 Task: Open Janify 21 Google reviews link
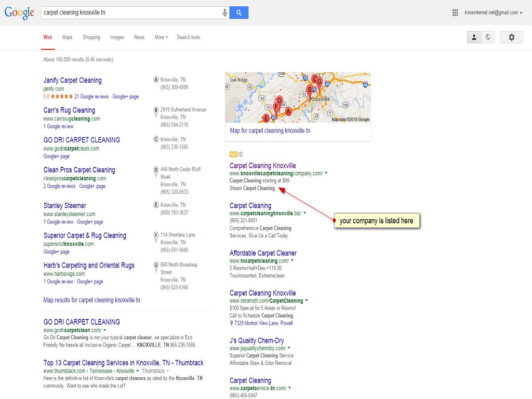(x=91, y=97)
